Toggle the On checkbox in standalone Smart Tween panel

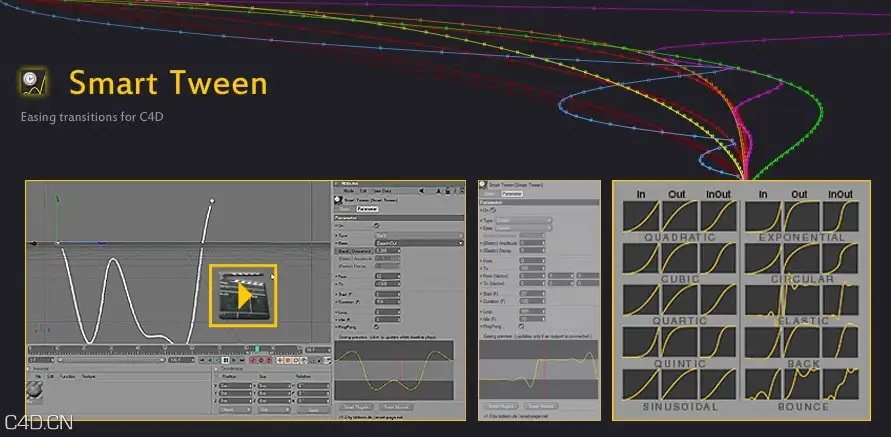(x=493, y=210)
